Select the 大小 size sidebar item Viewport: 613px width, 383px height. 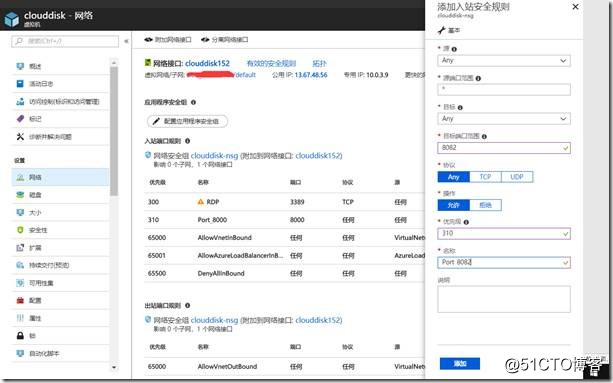tap(61, 213)
